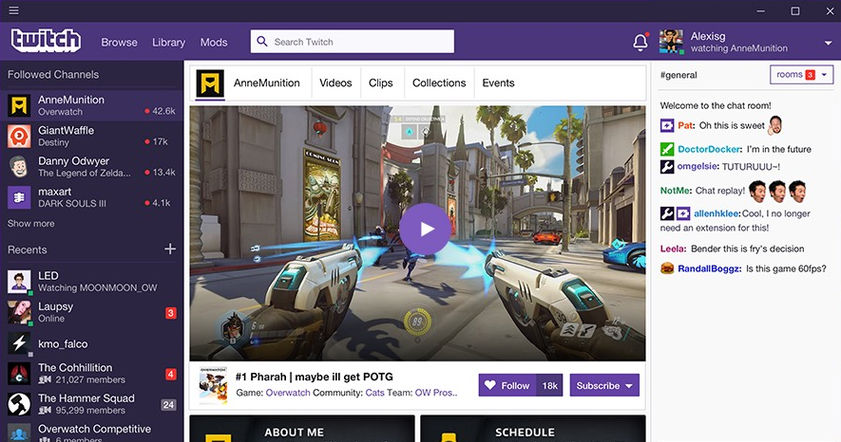The width and height of the screenshot is (841, 442).
Task: Add a new recent with plus icon
Action: coord(170,249)
